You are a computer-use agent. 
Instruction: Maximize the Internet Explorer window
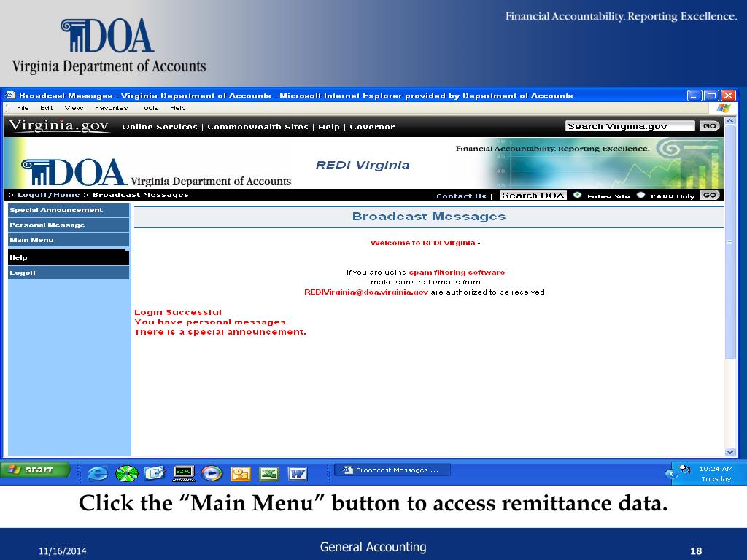click(711, 96)
